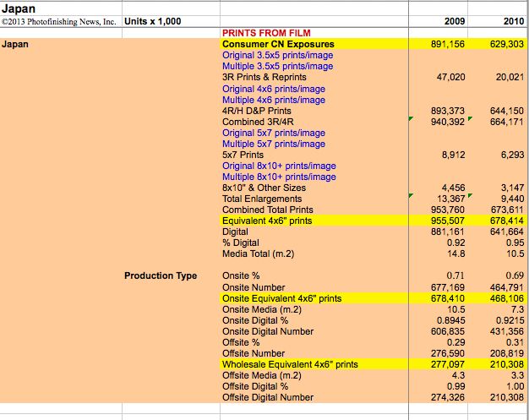
Task: Select the 'Consumer CN Exposures' label cell
Action: click(x=278, y=44)
